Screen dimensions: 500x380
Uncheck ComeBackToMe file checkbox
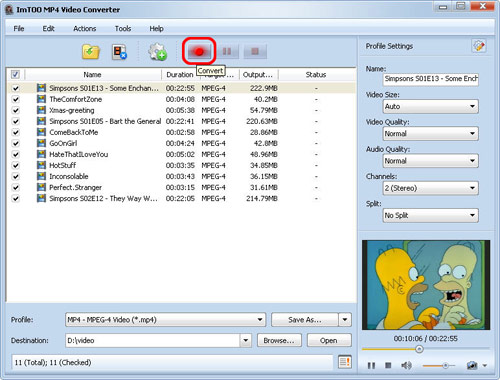(x=15, y=132)
